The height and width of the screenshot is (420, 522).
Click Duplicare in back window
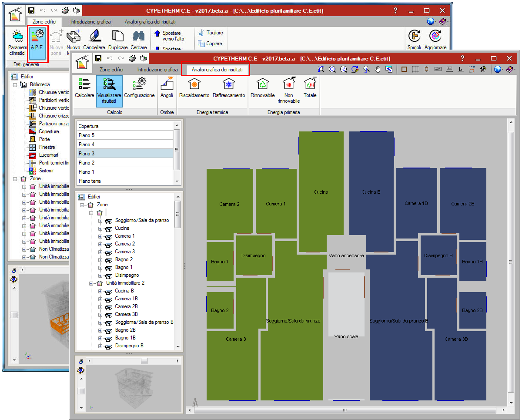[118, 40]
